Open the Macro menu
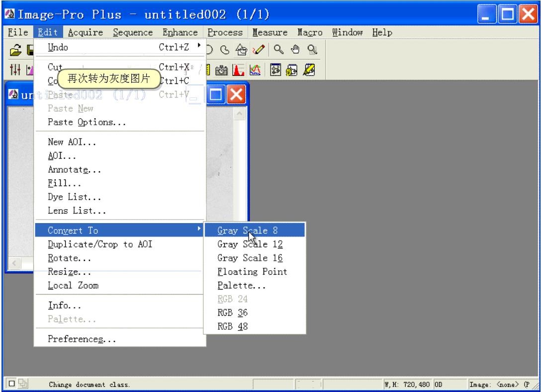 [x=310, y=32]
